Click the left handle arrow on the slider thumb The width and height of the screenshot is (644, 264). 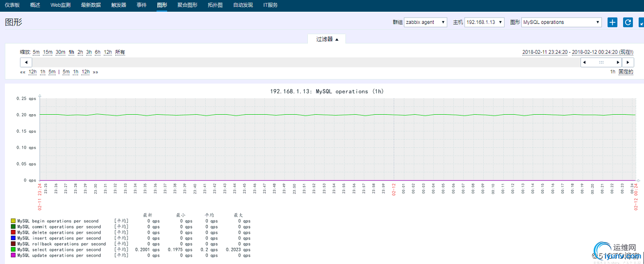point(585,62)
